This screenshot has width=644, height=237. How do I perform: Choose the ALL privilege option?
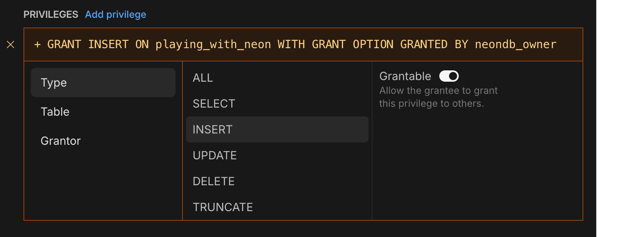[203, 78]
